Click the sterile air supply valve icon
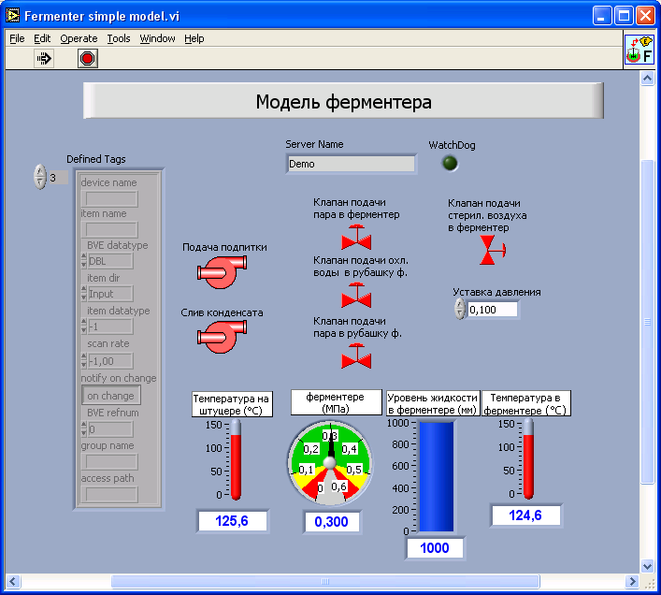 pos(492,250)
